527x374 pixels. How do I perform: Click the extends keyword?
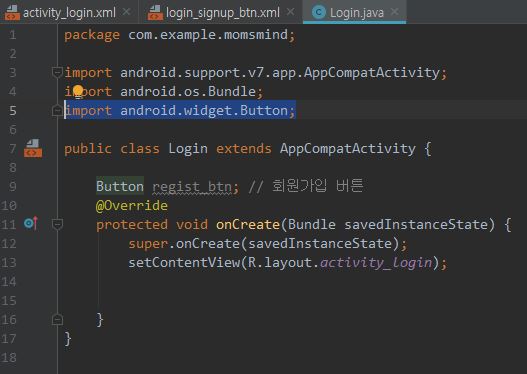pos(243,149)
